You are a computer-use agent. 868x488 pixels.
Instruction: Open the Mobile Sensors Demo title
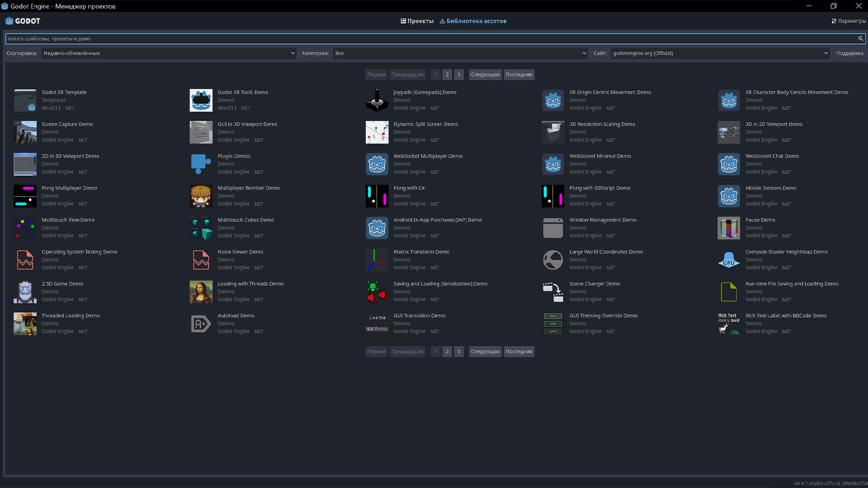click(770, 188)
